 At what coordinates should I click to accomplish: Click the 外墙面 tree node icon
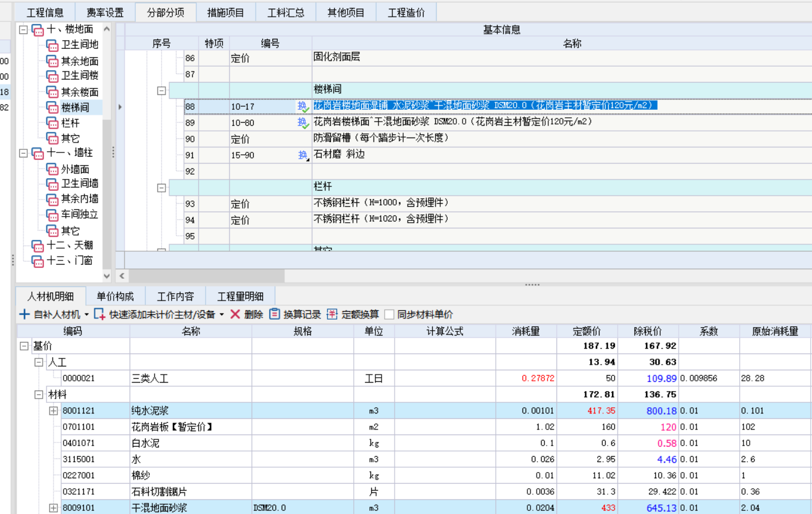coord(52,169)
